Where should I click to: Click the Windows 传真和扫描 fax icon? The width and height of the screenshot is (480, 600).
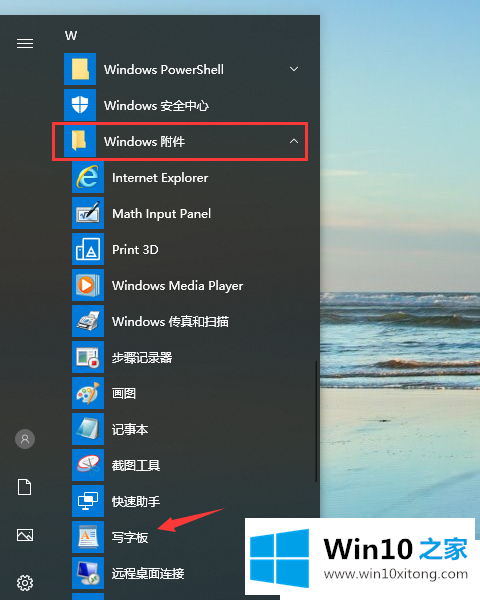coord(88,321)
